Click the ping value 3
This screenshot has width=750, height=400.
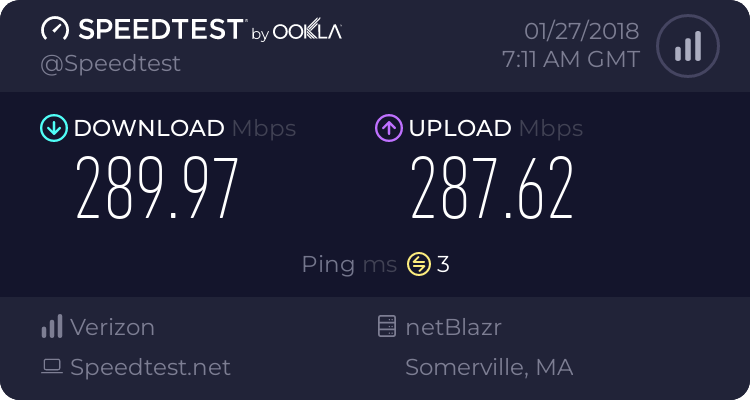443,265
